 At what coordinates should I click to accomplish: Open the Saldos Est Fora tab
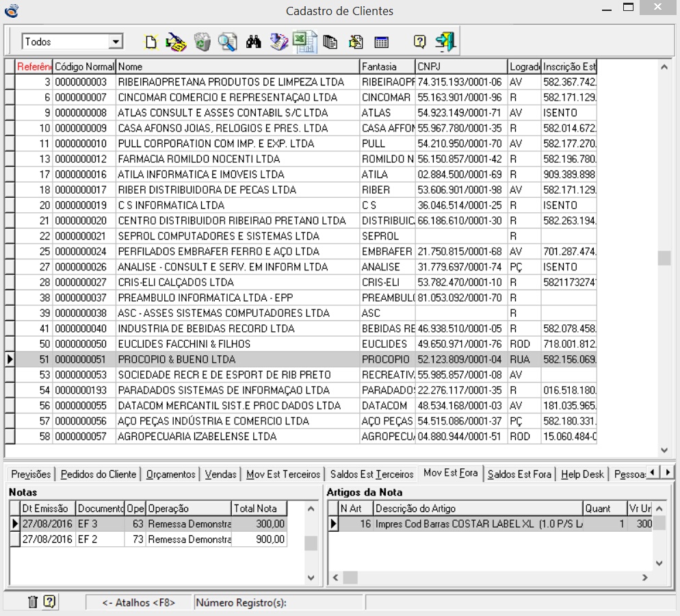coord(519,474)
